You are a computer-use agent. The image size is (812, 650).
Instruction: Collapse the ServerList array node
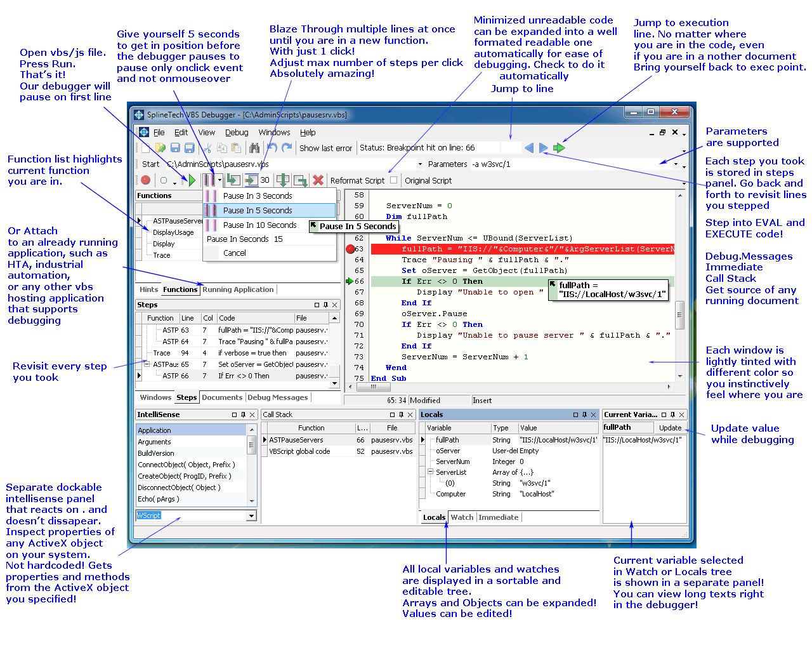pos(430,472)
